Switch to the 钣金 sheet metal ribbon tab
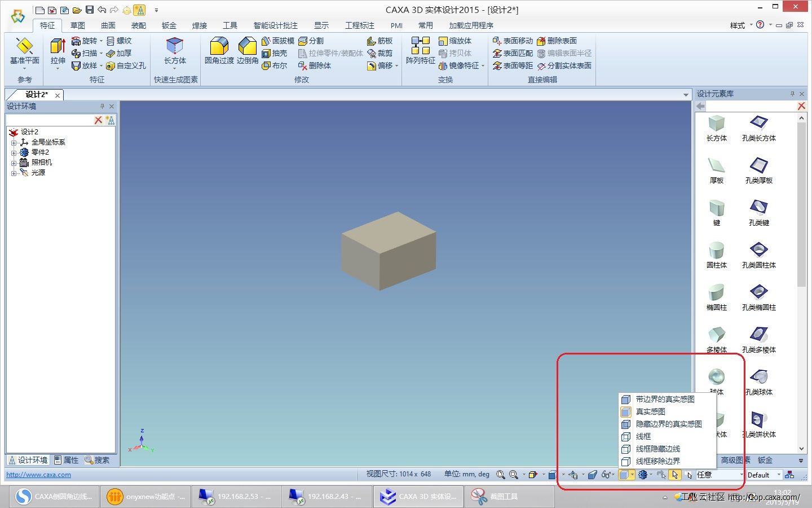This screenshot has width=812, height=508. [x=169, y=25]
